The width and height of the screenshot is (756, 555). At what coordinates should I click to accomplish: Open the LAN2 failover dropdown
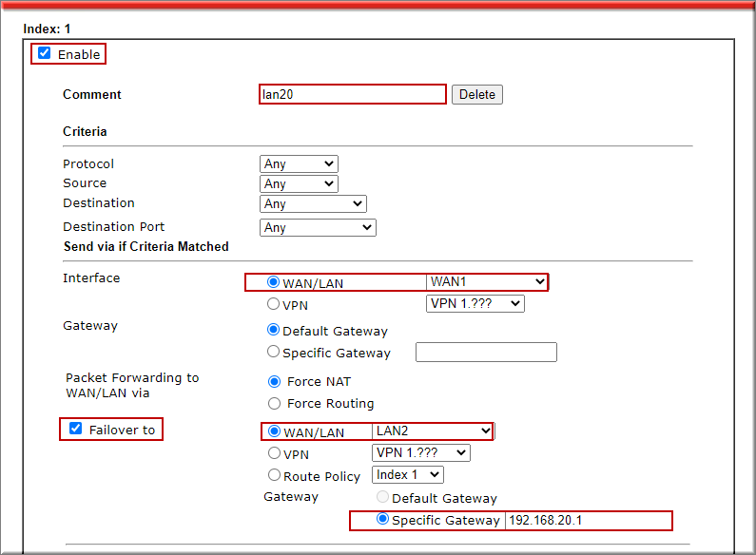click(433, 431)
